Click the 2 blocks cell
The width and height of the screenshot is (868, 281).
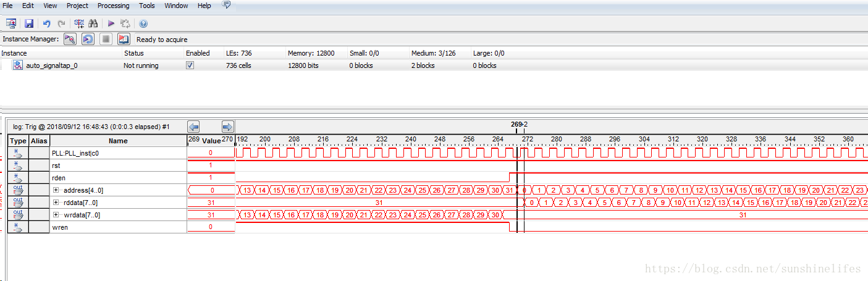[x=423, y=65]
